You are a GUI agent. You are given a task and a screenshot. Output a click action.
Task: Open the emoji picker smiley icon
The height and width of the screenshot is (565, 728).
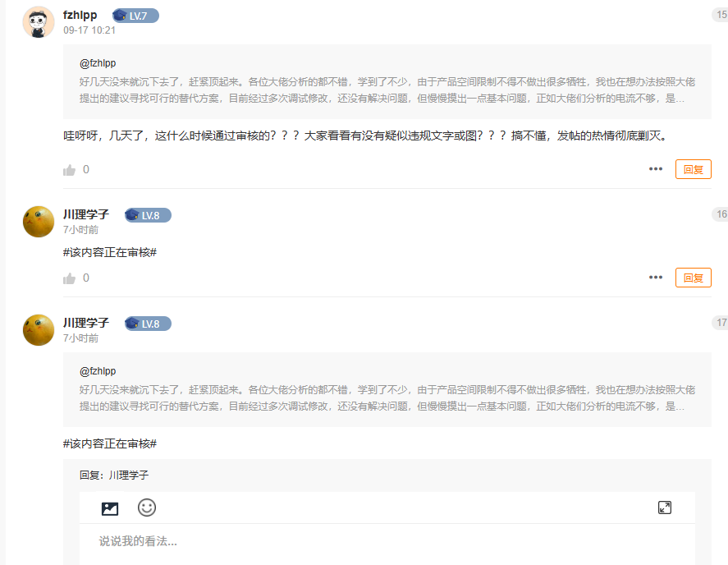[x=147, y=508]
